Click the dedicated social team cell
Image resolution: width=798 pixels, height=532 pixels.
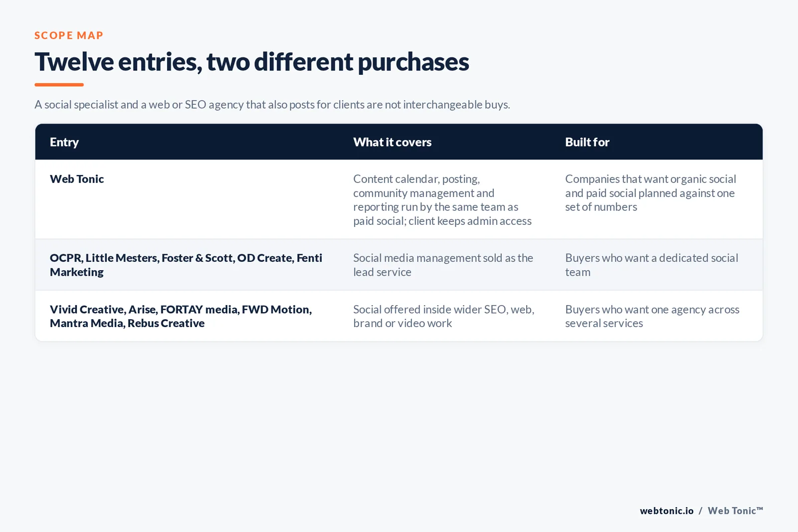coord(651,265)
